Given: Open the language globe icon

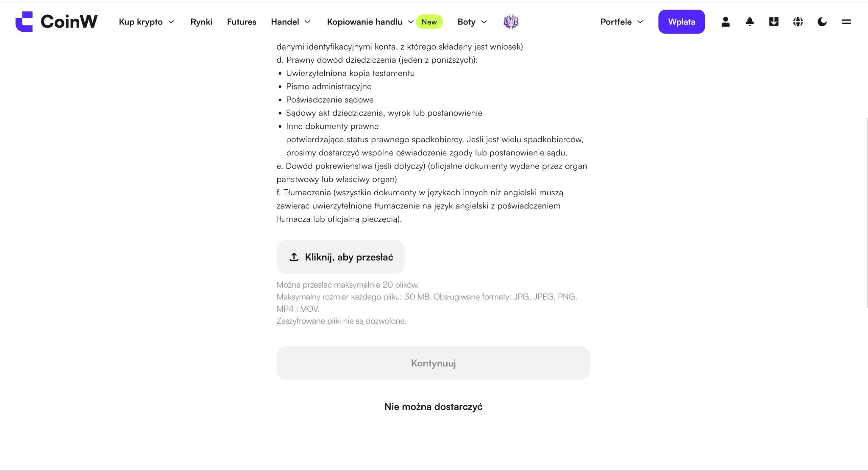Looking at the screenshot, I should coord(798,22).
